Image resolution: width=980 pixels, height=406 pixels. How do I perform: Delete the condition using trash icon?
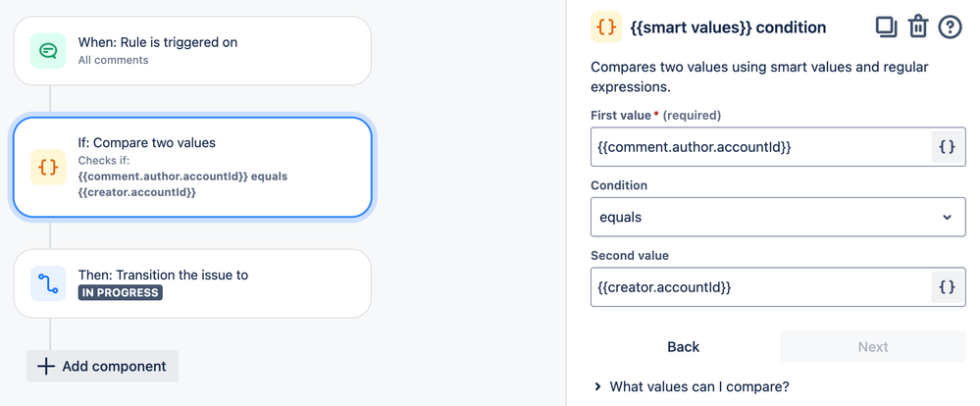pos(918,26)
